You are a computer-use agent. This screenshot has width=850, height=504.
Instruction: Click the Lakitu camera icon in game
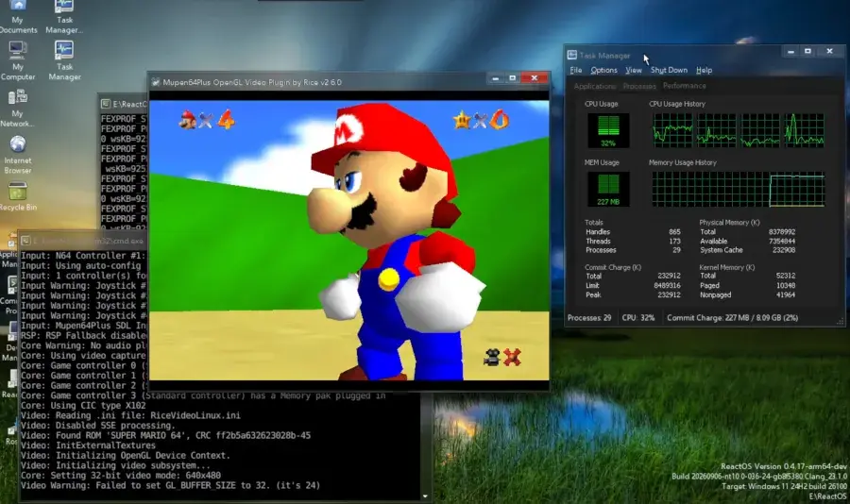[492, 357]
